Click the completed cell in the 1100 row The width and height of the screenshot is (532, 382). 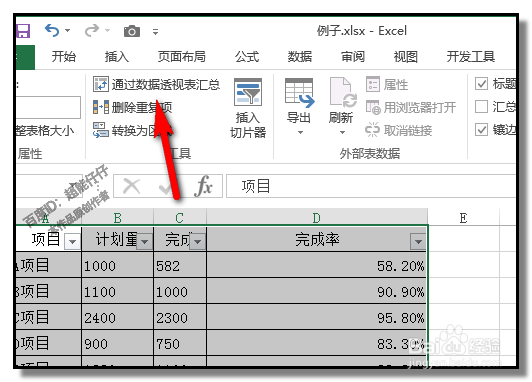[180, 292]
